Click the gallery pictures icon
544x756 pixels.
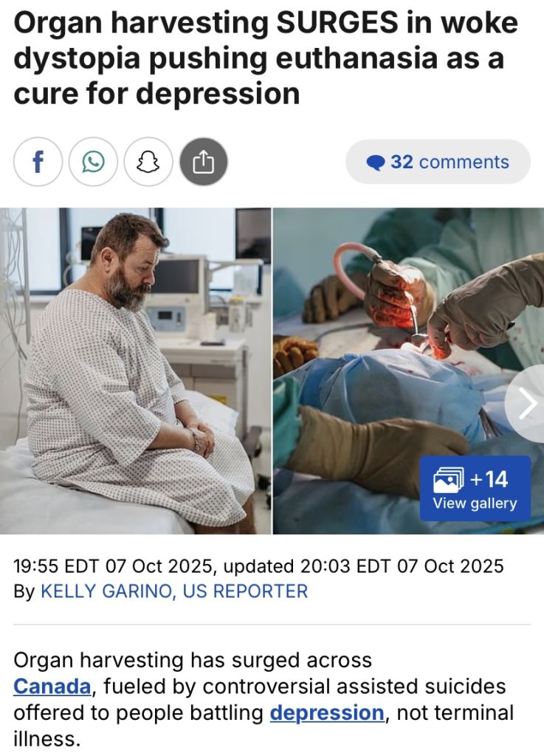(449, 480)
